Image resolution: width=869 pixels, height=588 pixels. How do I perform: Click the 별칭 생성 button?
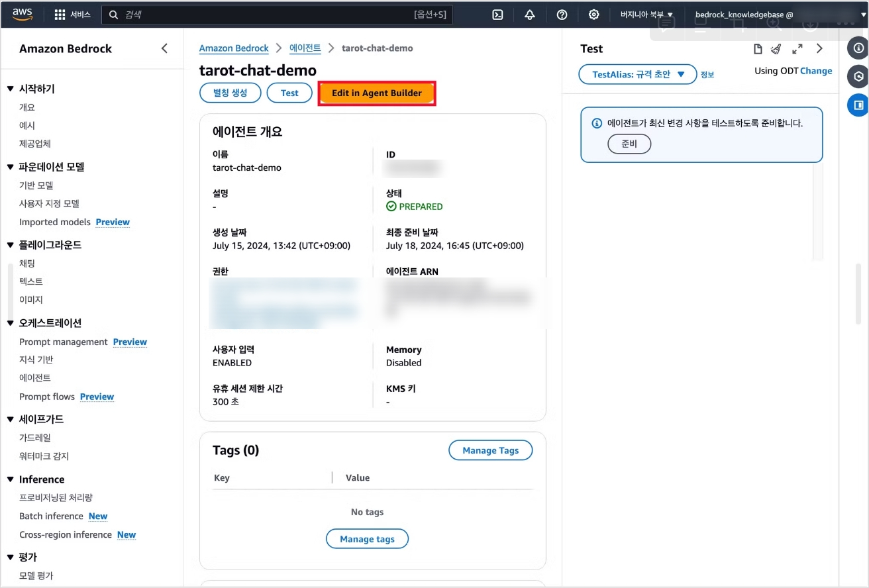click(230, 93)
